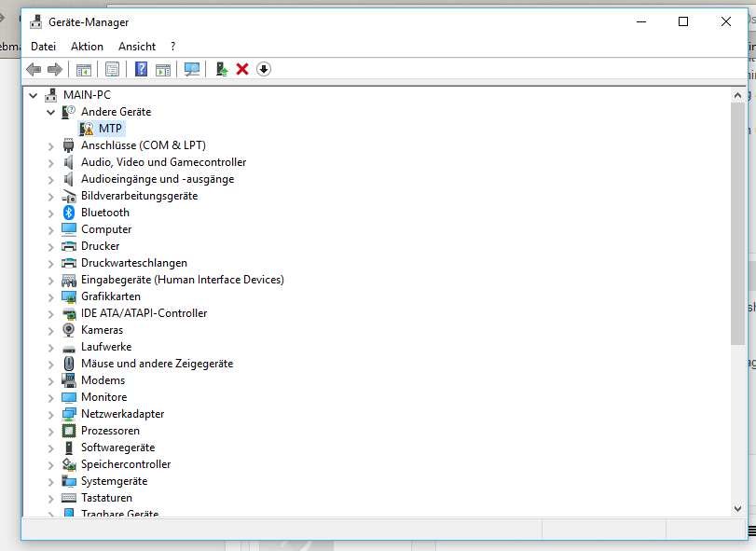Open the Datei menu

[44, 47]
